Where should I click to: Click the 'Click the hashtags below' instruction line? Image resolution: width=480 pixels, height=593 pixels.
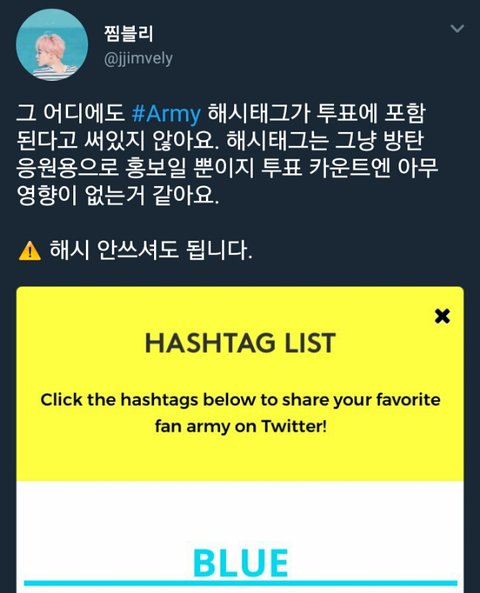pos(240,400)
